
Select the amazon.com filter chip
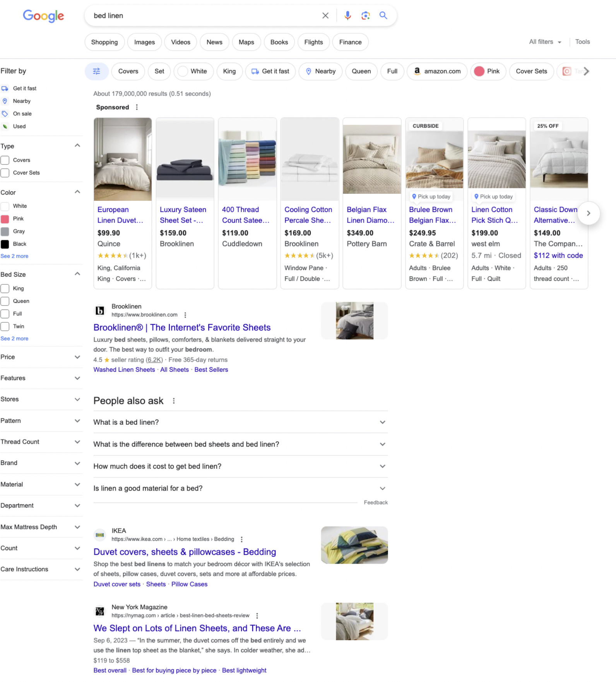click(x=437, y=71)
